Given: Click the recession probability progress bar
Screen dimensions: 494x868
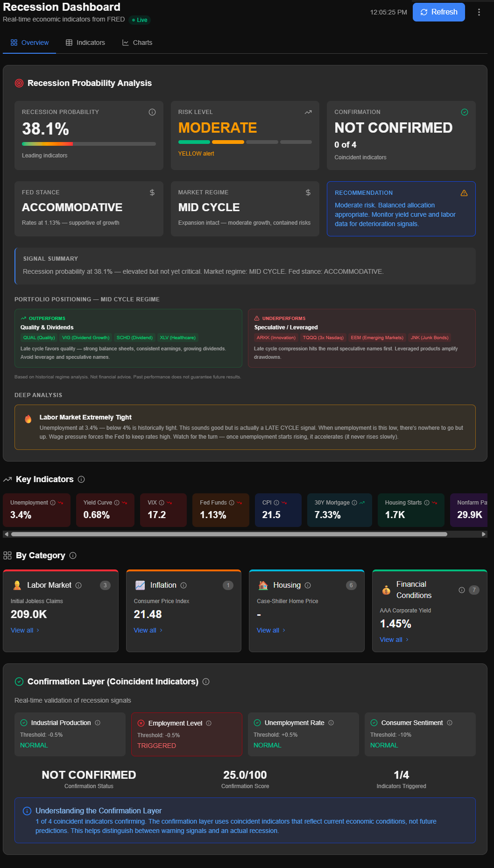Looking at the screenshot, I should [x=88, y=143].
